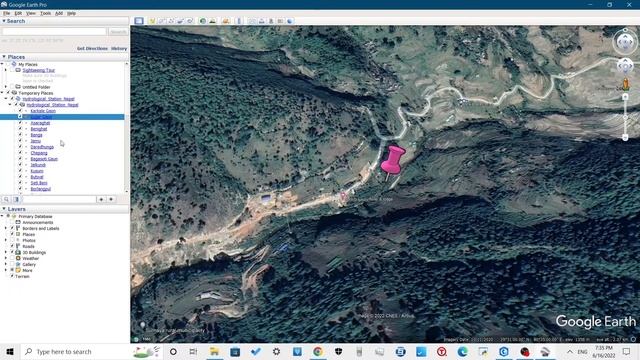Viewport: 640px width, 360px height.
Task: Uncheck the Butwal placemark checkbox
Action: click(20, 177)
